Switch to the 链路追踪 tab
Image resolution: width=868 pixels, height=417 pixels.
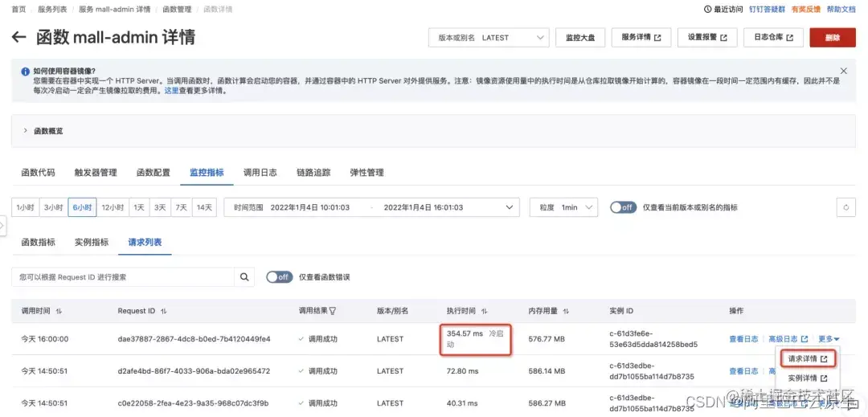(x=314, y=172)
